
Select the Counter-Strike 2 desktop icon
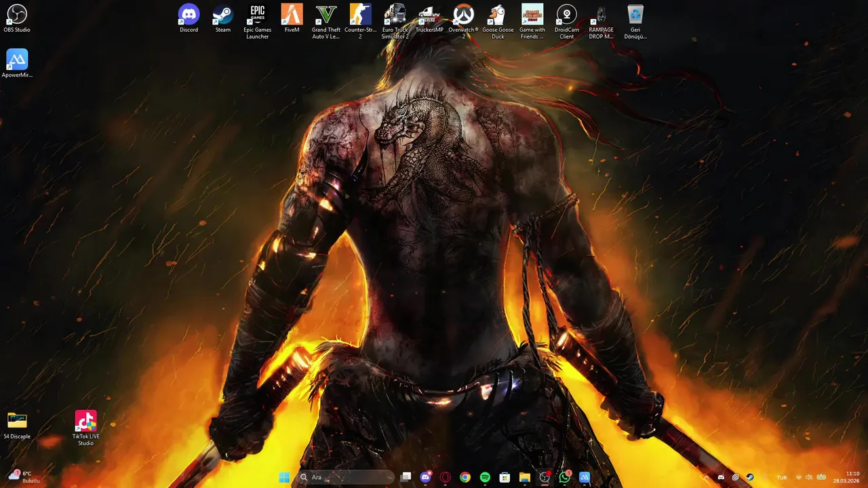click(x=360, y=22)
